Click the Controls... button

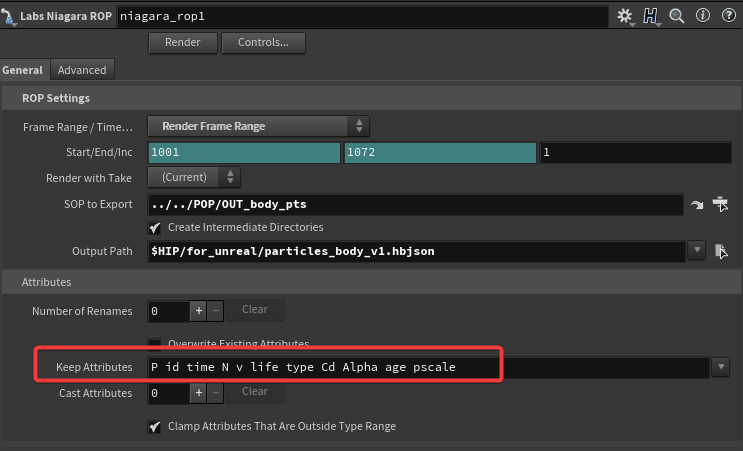pyautogui.click(x=263, y=43)
